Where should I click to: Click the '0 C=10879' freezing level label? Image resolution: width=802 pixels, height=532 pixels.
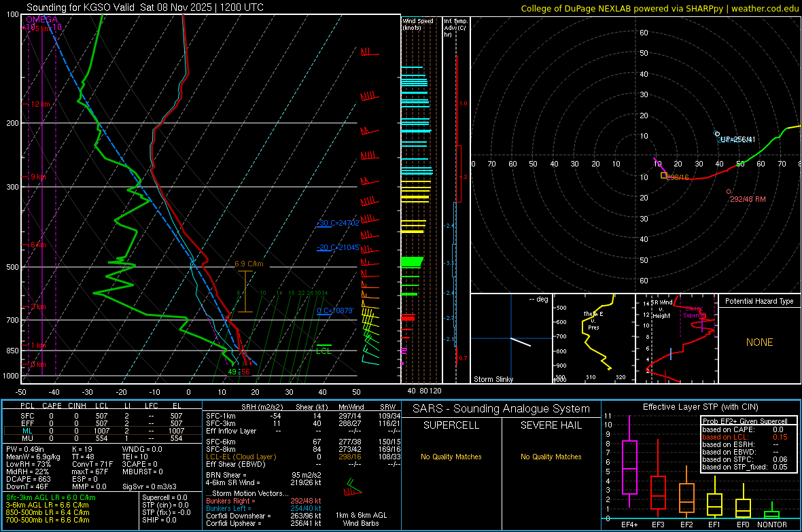coord(335,311)
